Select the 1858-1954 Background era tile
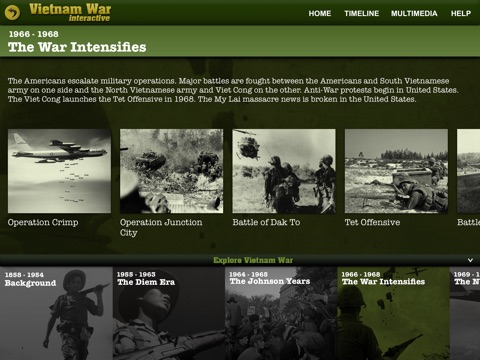Image resolution: width=480 pixels, height=360 pixels. click(x=56, y=313)
